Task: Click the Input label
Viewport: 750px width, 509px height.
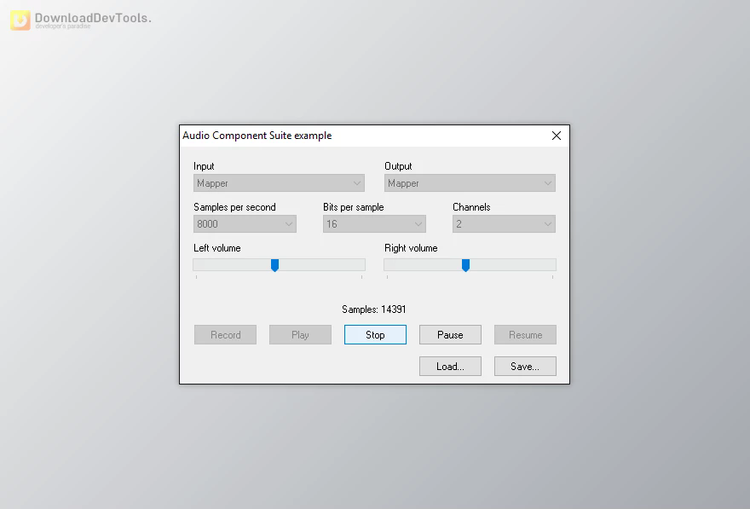Action: (x=204, y=166)
